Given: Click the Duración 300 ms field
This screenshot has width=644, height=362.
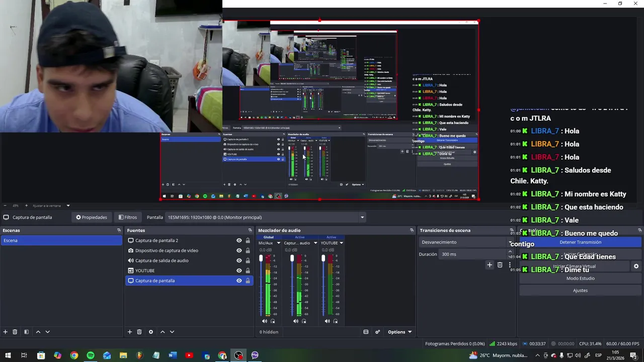Looking at the screenshot, I should click(x=473, y=254).
